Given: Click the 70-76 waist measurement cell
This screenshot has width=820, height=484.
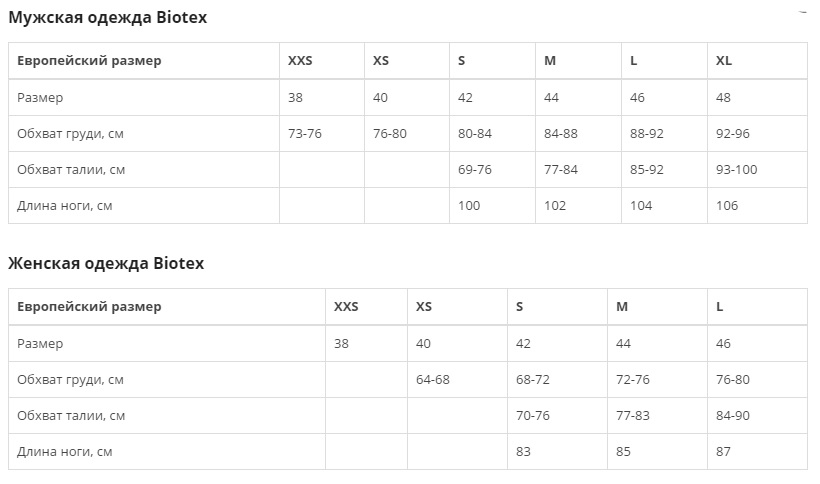Looking at the screenshot, I should pos(533,416).
